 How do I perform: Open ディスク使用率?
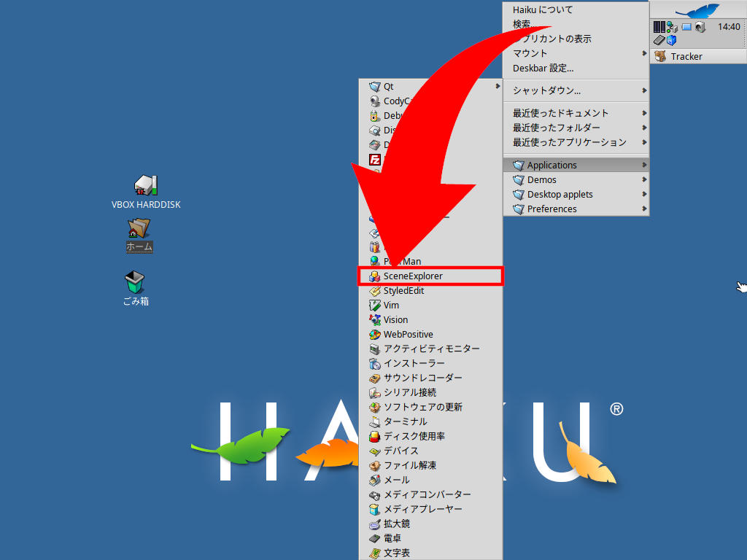point(430,436)
